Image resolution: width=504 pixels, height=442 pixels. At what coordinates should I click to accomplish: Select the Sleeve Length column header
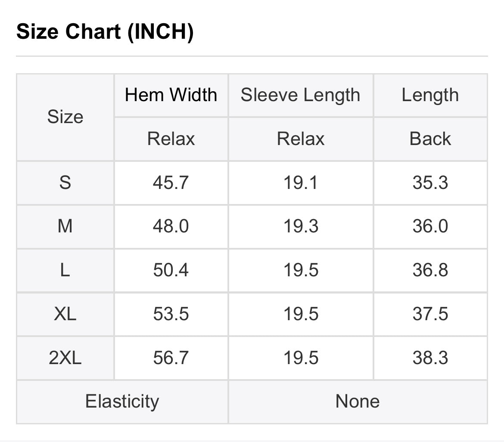pos(300,95)
